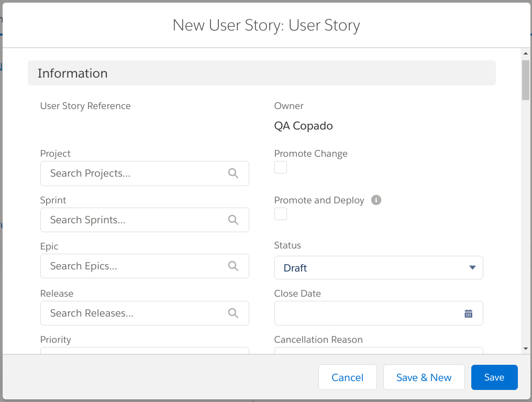Focus the Search Projects input field
Screen dimensions: 532x402
(136, 173)
